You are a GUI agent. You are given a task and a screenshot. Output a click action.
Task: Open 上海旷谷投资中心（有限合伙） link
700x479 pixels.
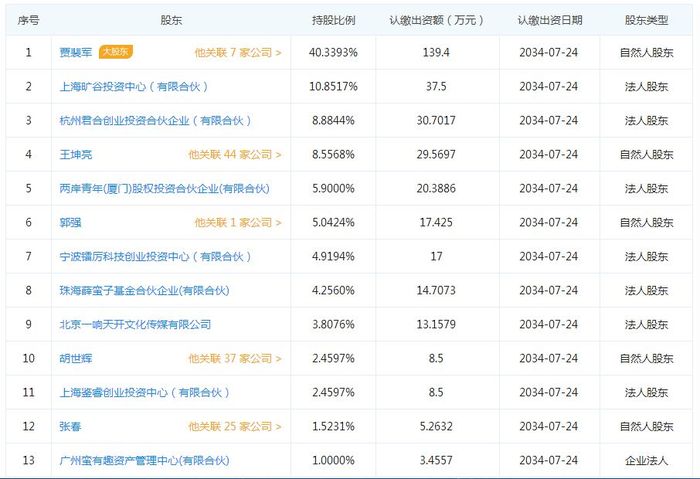coord(133,87)
